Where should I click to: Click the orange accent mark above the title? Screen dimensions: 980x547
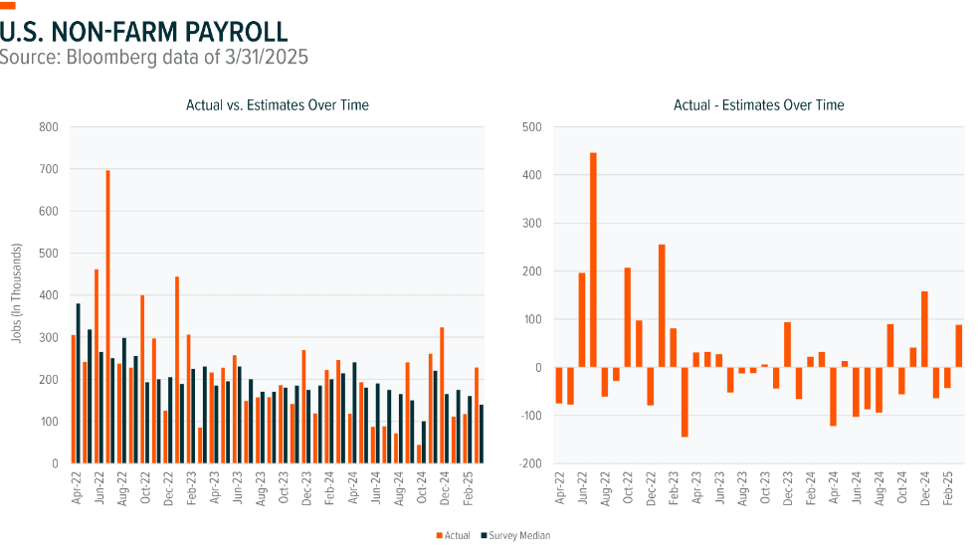(8, 5)
